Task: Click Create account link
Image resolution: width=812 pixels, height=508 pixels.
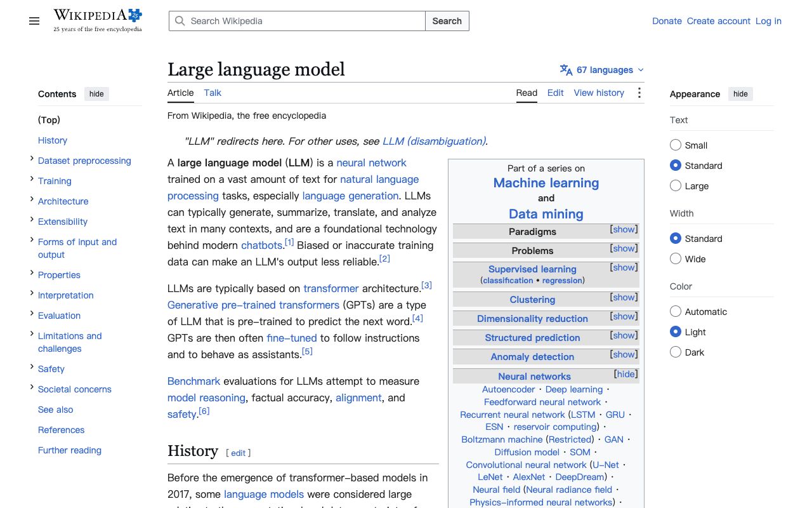Action: pos(719,21)
